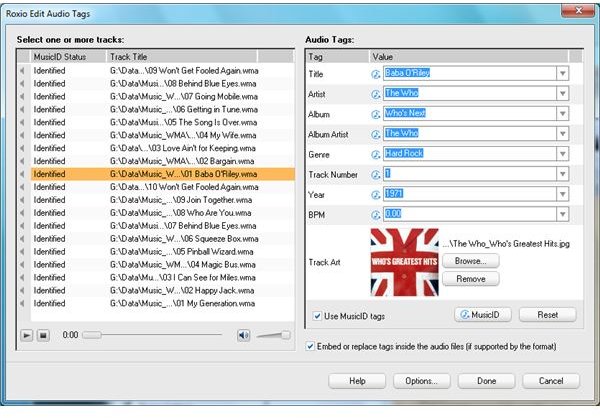Sort by the Track Title column header
This screenshot has width=600, height=418.
(x=181, y=57)
